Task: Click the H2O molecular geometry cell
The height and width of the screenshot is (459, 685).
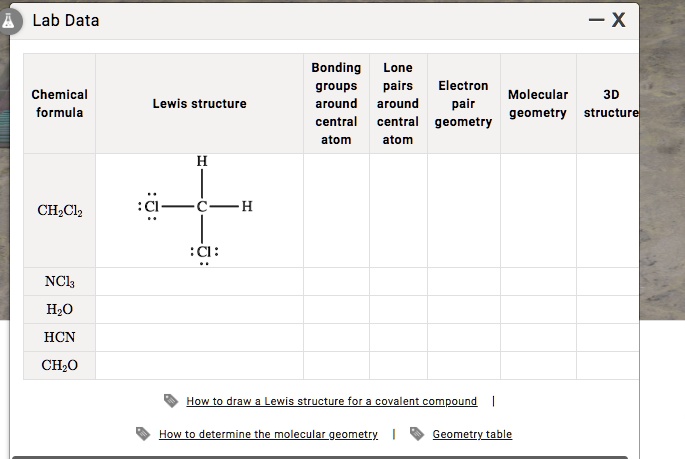Action: tap(538, 310)
